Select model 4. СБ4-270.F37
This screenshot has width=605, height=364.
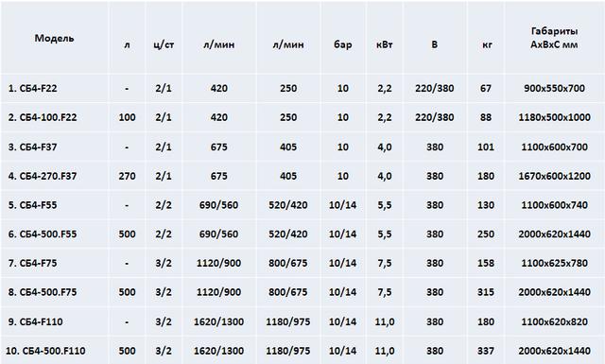coord(43,176)
